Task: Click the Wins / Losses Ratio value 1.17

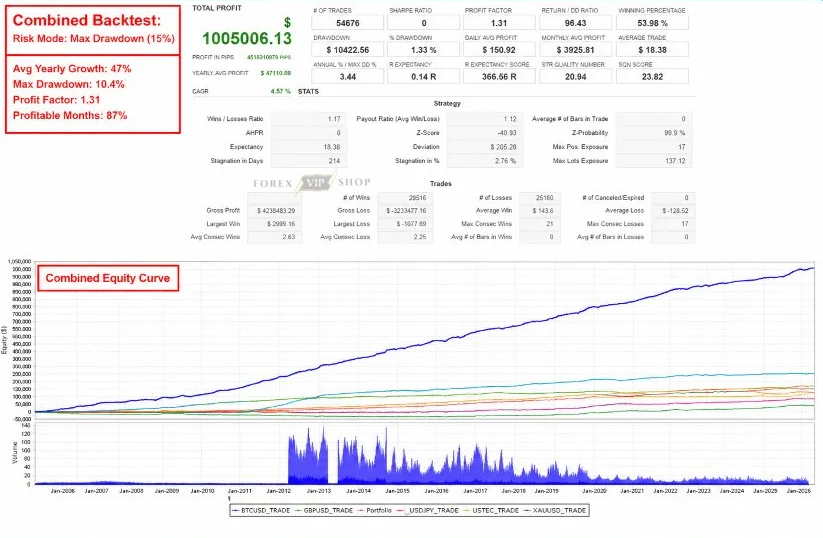Action: 309,119
